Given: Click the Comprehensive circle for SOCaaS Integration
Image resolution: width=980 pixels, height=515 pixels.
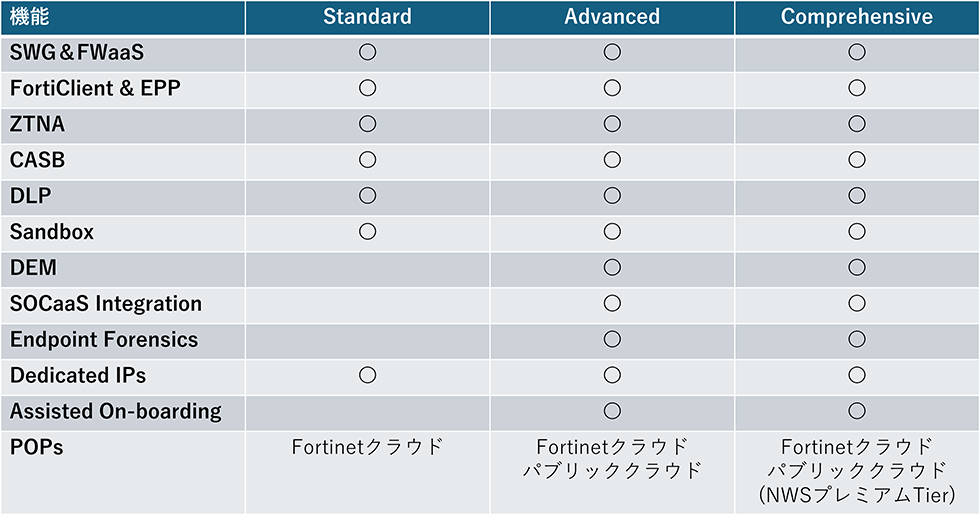Looking at the screenshot, I should 857,304.
